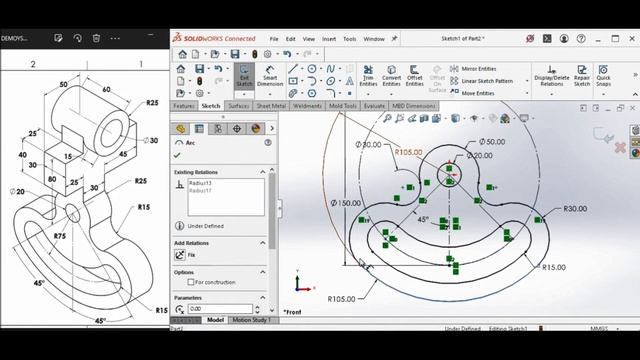The image size is (640, 360).
Task: Click the Repair Sketch tool
Action: [582, 76]
